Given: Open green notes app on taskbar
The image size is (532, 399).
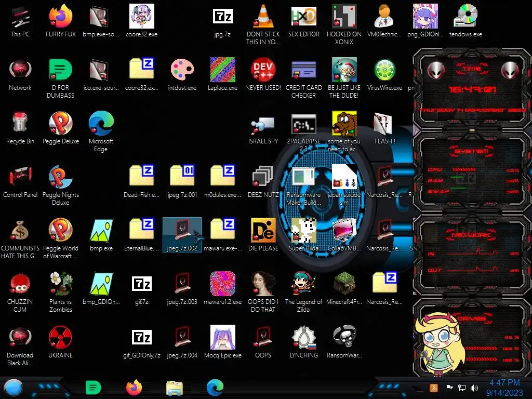Looking at the screenshot, I should point(94,388).
